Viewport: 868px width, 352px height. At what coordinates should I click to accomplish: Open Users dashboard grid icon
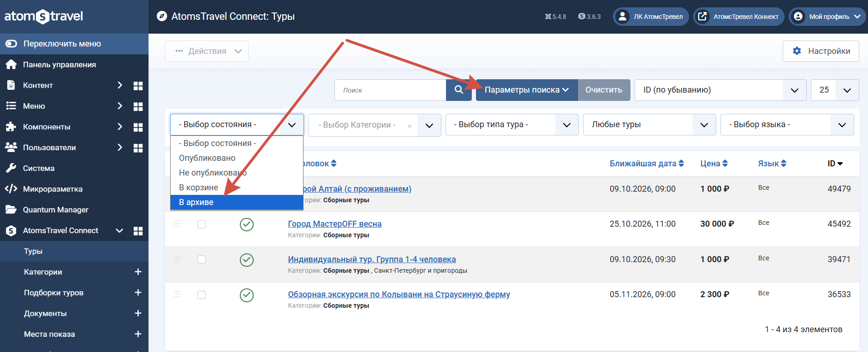[x=138, y=148]
